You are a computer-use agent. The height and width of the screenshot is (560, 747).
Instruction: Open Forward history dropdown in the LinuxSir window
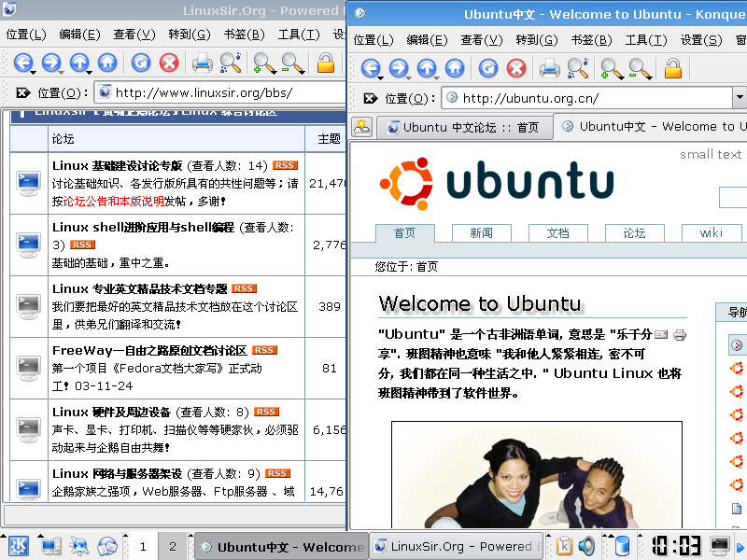[62, 72]
